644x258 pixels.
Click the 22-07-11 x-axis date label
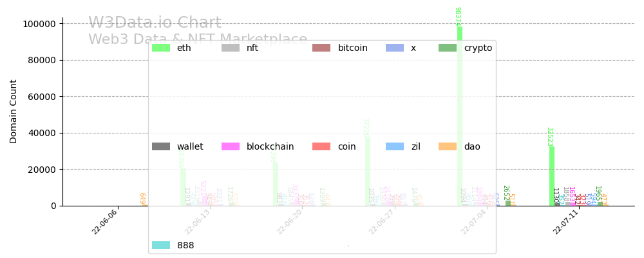point(565,223)
